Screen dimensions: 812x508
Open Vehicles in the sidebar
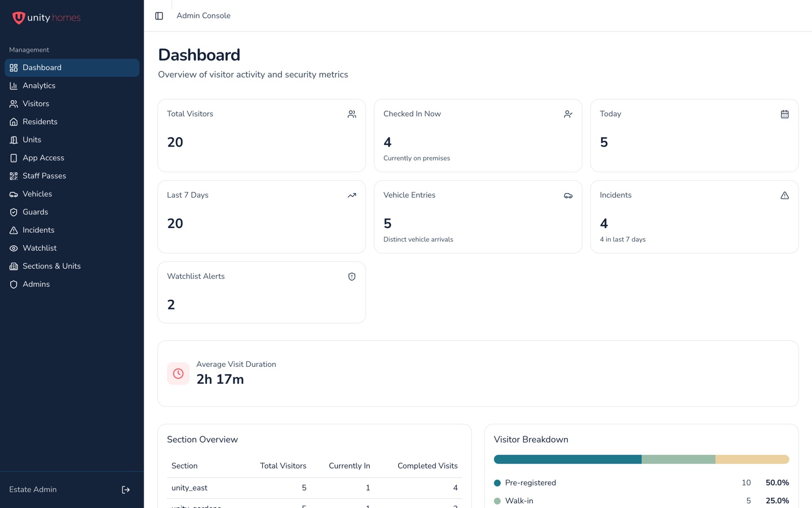click(72, 194)
